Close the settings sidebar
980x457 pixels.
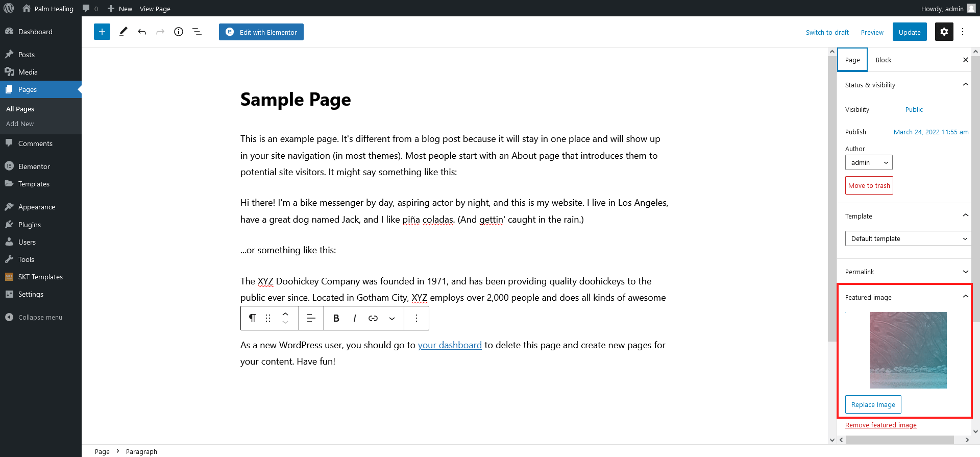(x=965, y=60)
